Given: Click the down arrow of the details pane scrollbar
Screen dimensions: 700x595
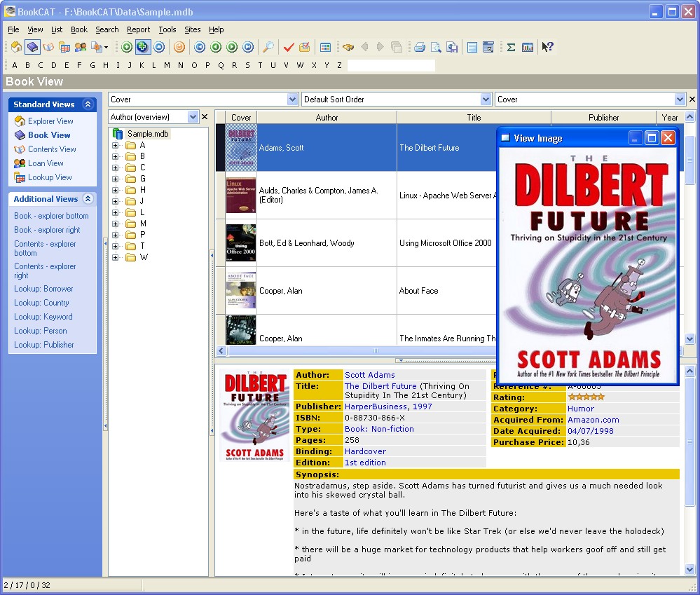Looking at the screenshot, I should [689, 570].
